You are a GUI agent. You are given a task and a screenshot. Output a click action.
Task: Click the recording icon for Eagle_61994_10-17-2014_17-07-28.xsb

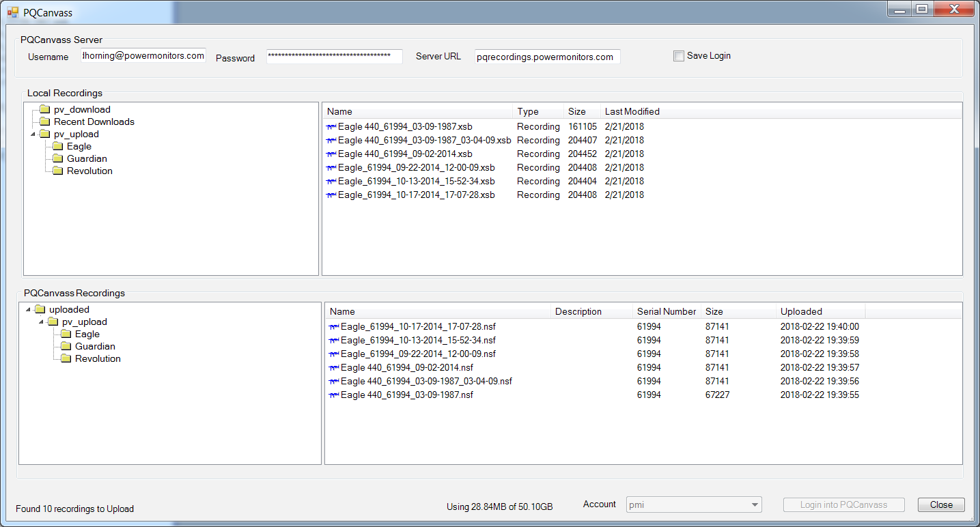[332, 195]
